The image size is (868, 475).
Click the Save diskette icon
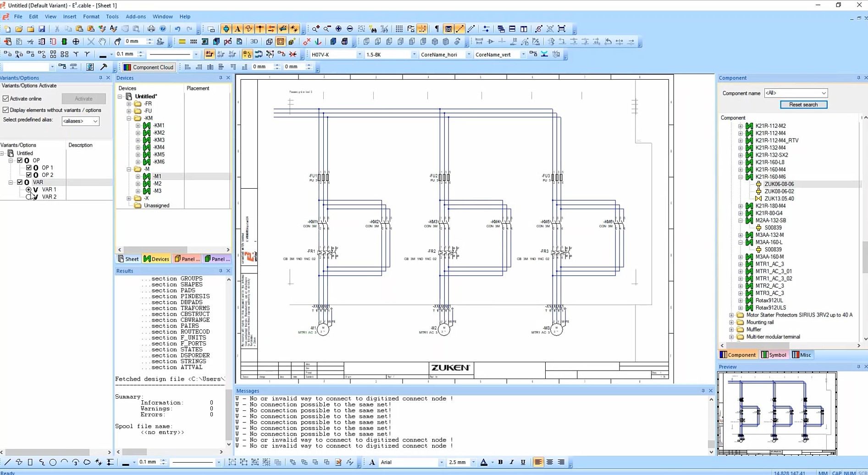(x=42, y=29)
